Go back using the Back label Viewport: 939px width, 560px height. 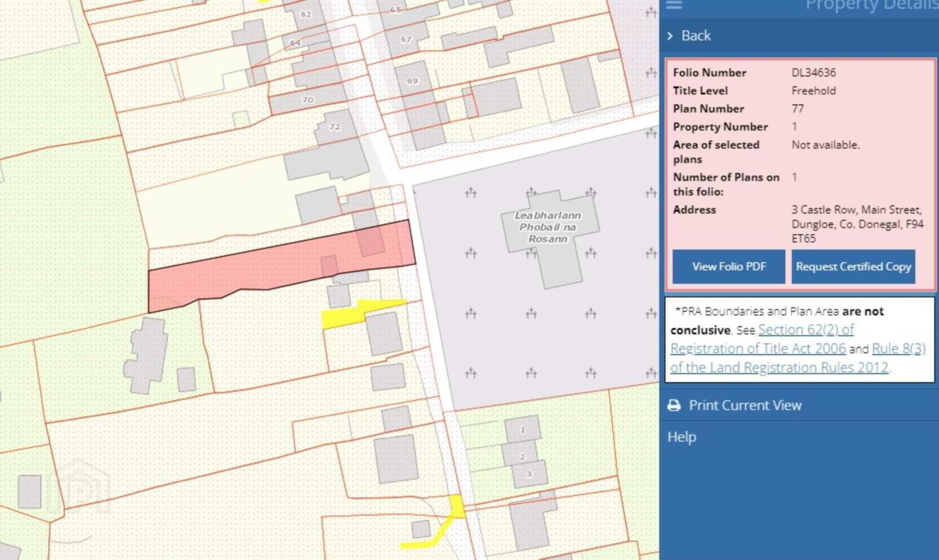(x=695, y=36)
